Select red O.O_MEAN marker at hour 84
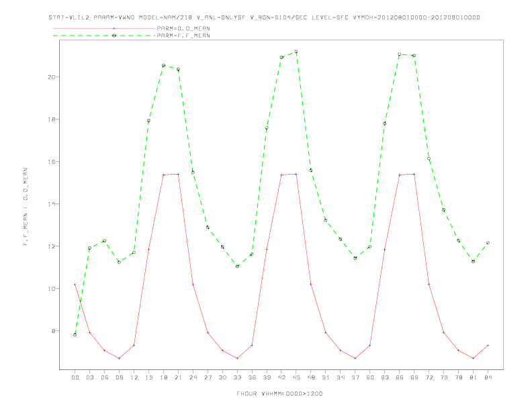532x411 pixels. tap(488, 345)
